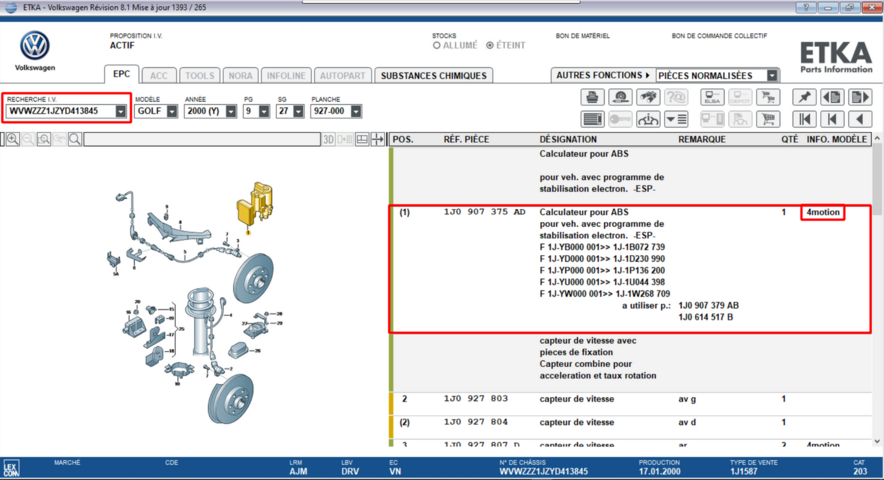Open the ELSA link icon
884x480 pixels.
pyautogui.click(x=712, y=97)
